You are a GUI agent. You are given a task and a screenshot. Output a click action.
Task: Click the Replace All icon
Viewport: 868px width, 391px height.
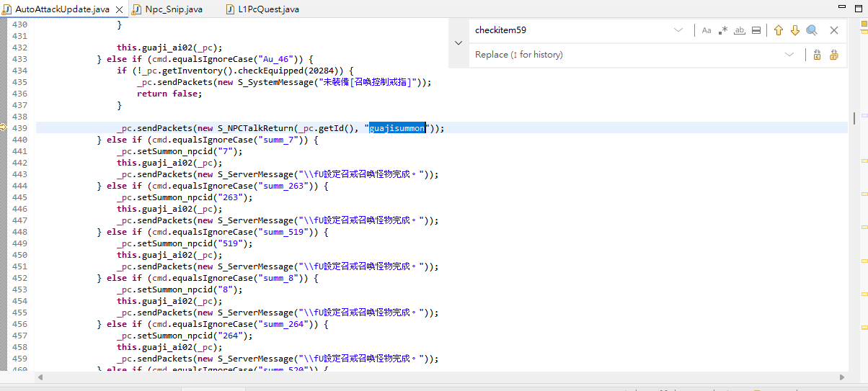point(834,55)
